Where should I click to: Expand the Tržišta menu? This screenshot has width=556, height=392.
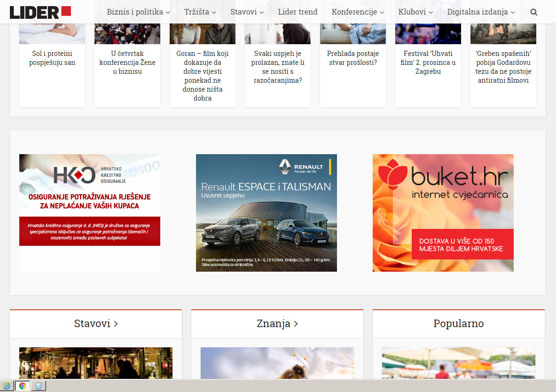[x=200, y=12]
